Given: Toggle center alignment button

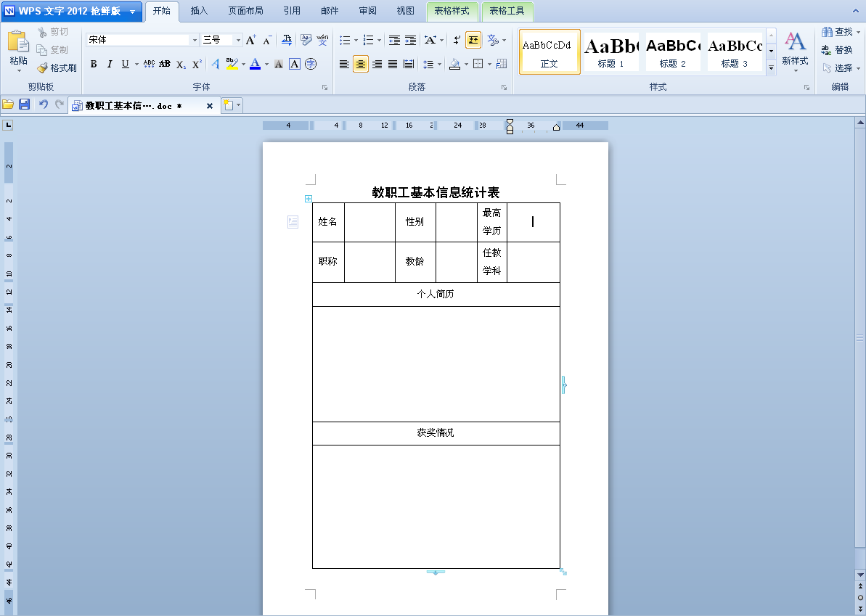Looking at the screenshot, I should tap(361, 64).
